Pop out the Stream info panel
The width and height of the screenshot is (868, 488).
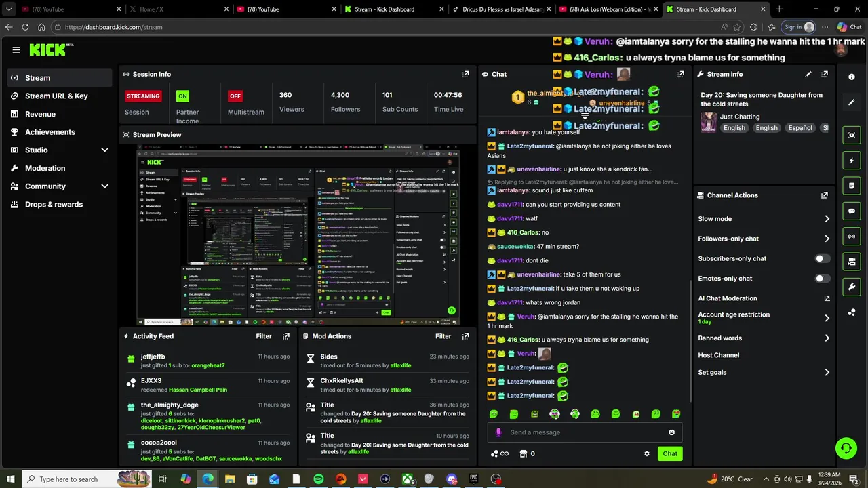pyautogui.click(x=825, y=74)
